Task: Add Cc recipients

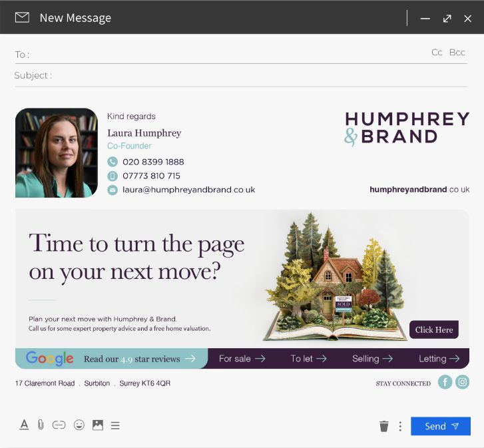Action: coord(437,53)
